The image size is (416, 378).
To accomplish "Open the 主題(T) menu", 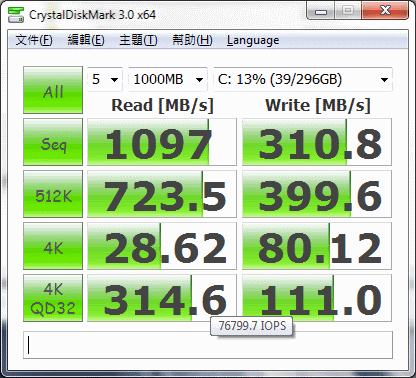I will pyautogui.click(x=138, y=40).
